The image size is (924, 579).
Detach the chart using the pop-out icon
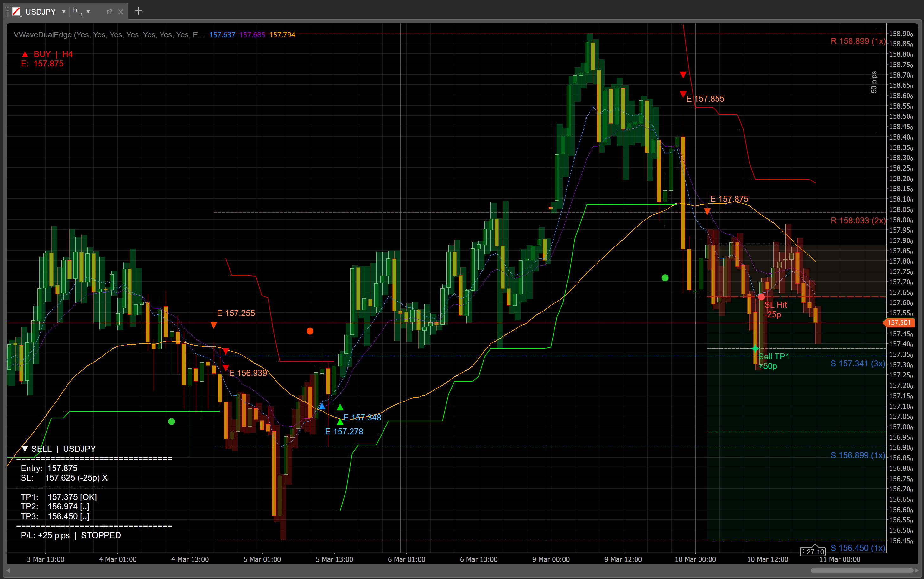109,12
